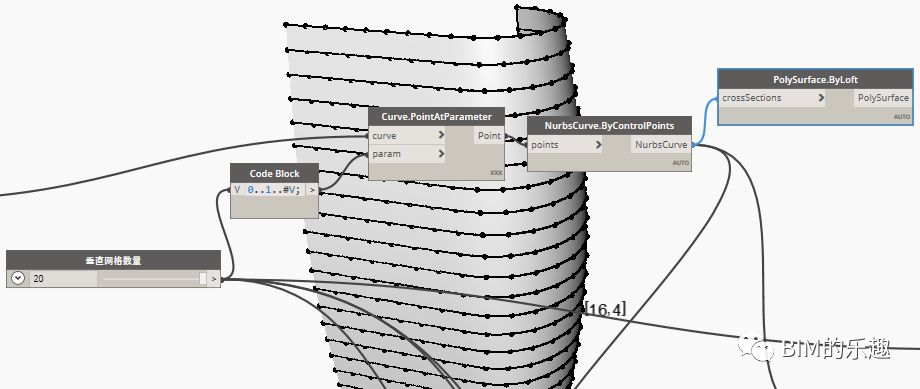Image resolution: width=920 pixels, height=389 pixels.
Task: Click the NurbsCurve output port
Action: point(661,144)
